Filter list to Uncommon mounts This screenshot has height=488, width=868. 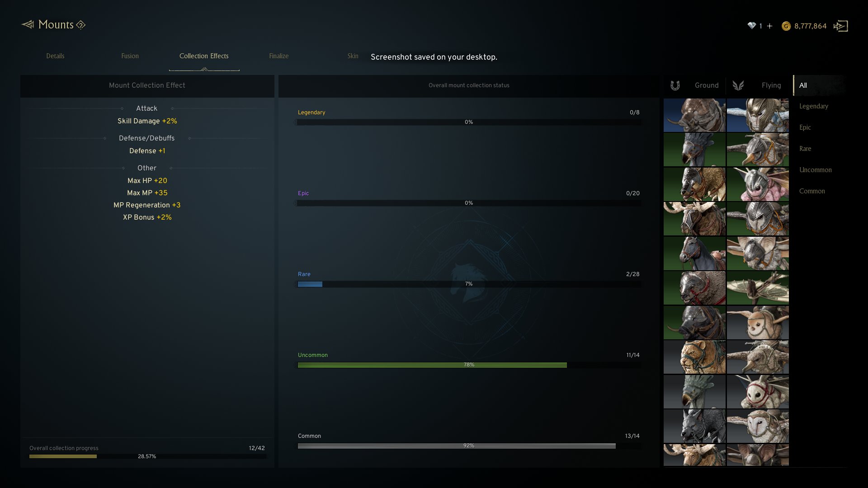tap(815, 170)
